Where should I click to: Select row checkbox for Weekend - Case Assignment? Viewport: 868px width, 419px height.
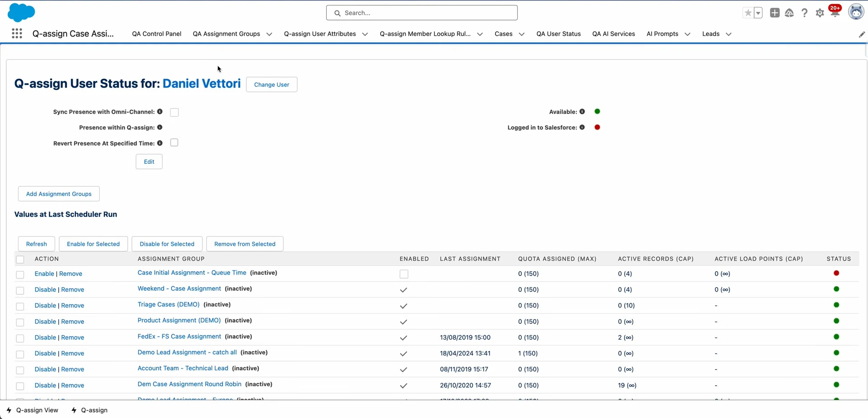pos(20,290)
